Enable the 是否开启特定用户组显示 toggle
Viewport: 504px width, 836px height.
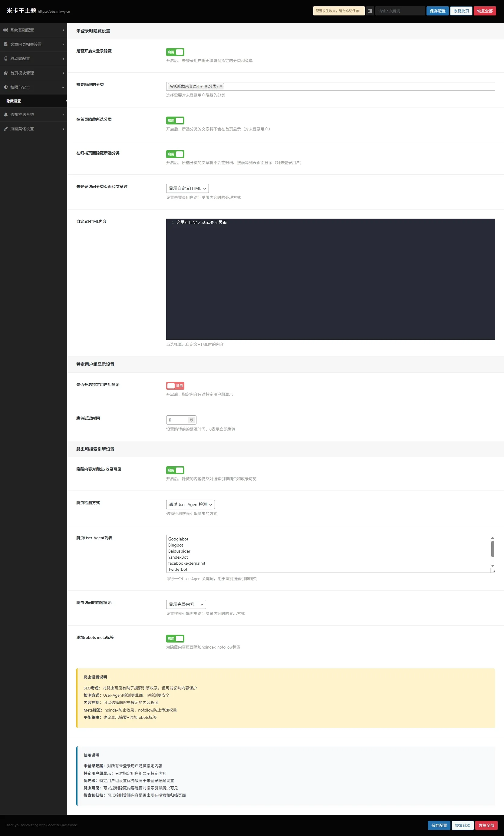click(175, 385)
